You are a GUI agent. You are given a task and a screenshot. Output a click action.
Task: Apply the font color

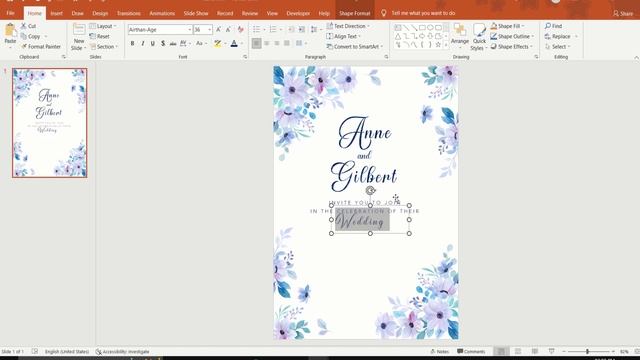pos(234,43)
